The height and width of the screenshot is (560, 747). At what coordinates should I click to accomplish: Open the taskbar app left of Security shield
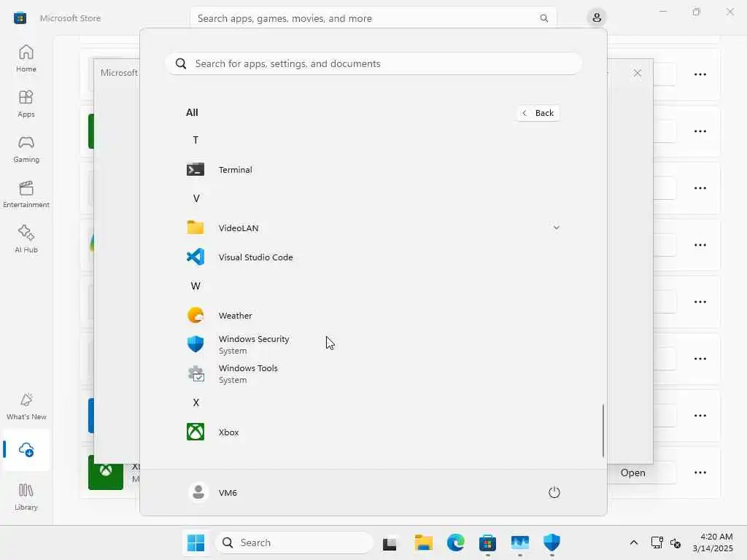[519, 542]
